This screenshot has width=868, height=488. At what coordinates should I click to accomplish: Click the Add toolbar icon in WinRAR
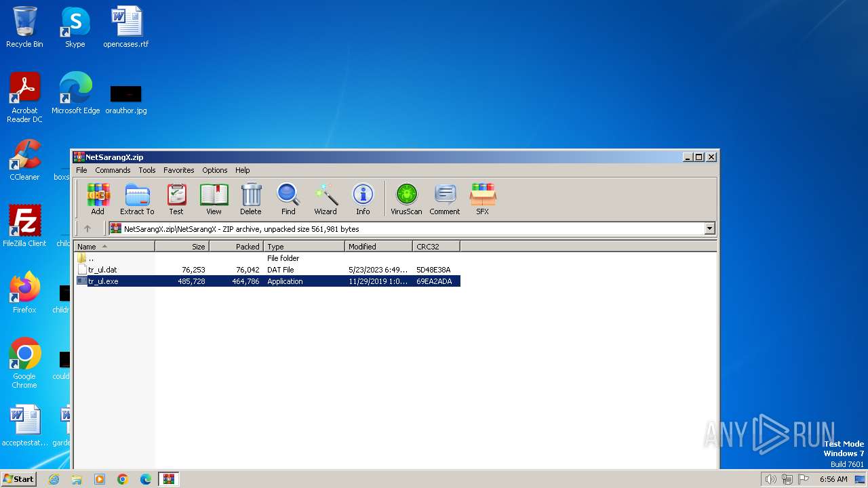click(98, 199)
